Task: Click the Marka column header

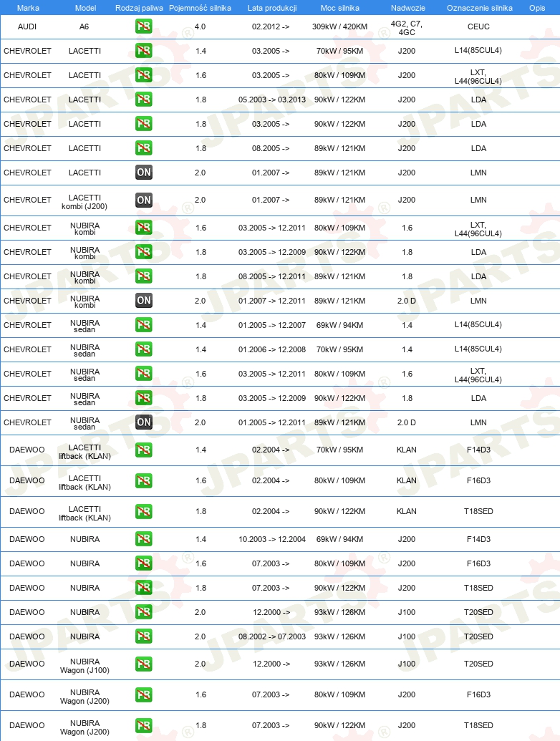Action: tap(28, 8)
